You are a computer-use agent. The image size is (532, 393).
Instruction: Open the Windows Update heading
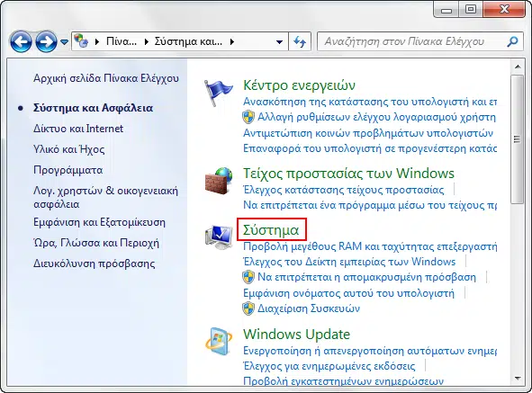[x=296, y=334]
